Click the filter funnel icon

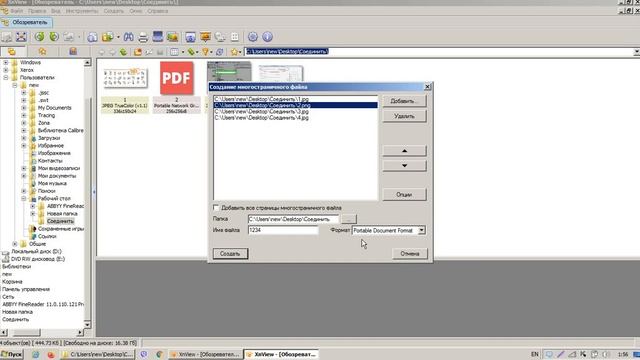click(x=205, y=52)
